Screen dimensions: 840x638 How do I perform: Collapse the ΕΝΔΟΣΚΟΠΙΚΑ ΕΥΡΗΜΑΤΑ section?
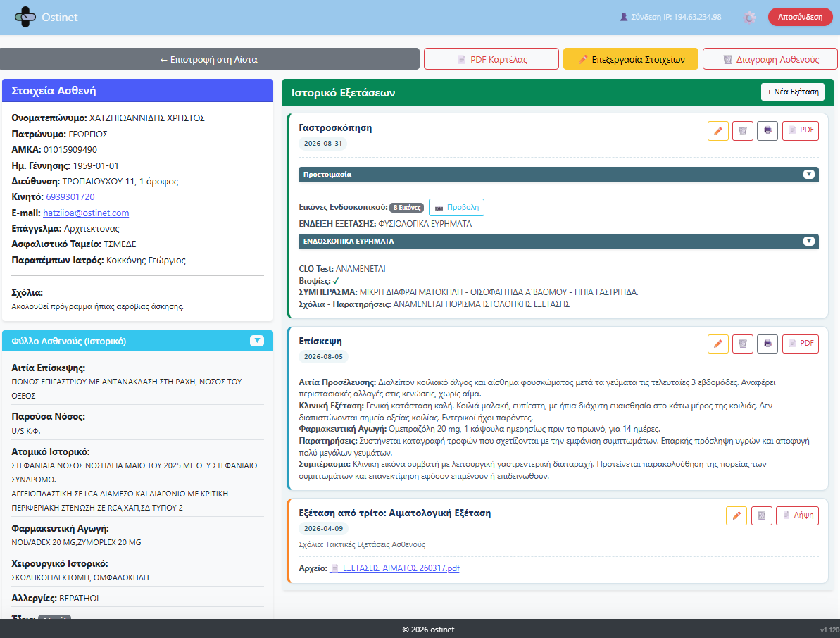(808, 242)
